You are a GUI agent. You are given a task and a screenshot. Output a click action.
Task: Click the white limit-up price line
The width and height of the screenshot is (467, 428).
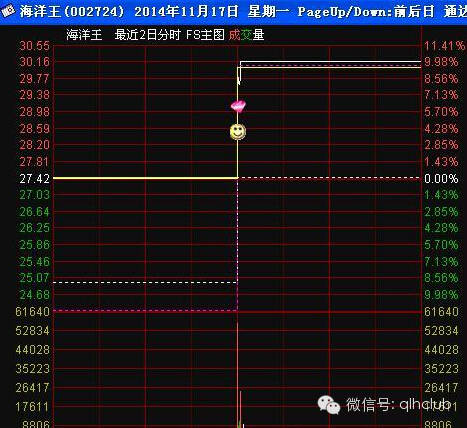(330, 61)
